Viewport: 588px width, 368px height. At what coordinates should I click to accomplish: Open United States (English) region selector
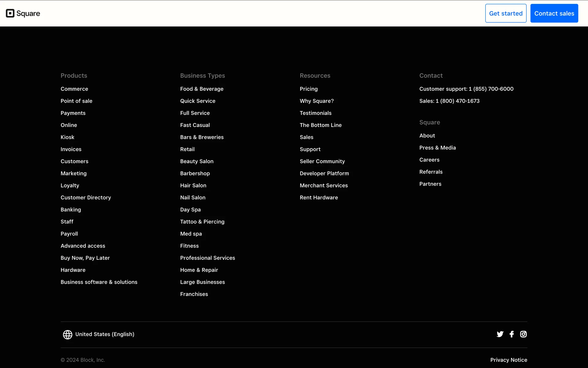(x=105, y=334)
